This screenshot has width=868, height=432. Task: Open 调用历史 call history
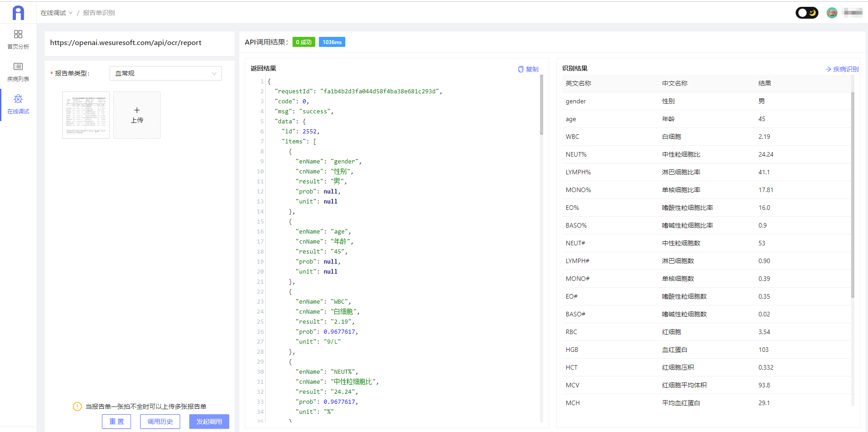pyautogui.click(x=160, y=422)
